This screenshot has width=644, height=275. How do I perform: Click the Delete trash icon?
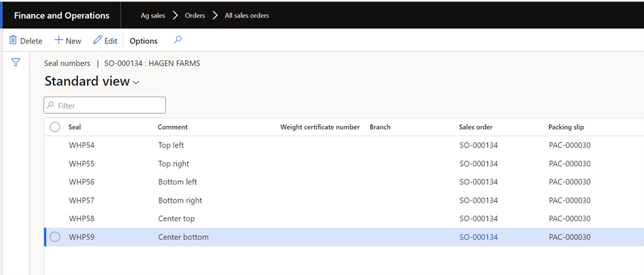click(x=13, y=41)
